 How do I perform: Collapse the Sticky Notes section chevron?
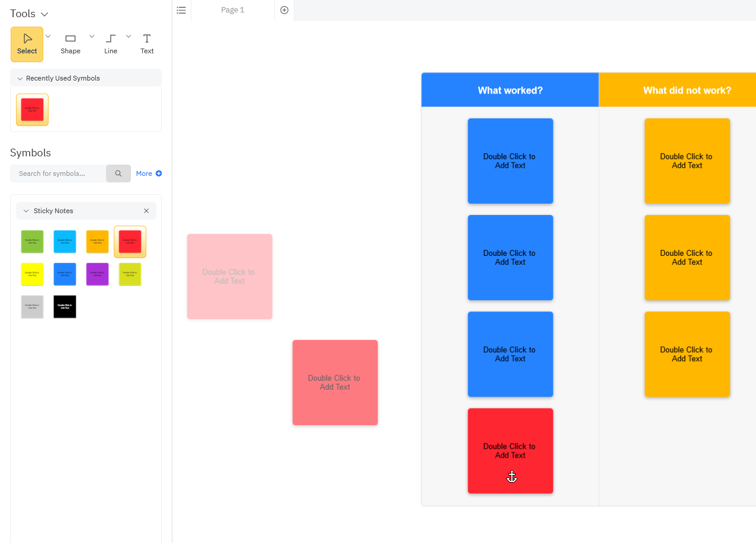tap(26, 211)
